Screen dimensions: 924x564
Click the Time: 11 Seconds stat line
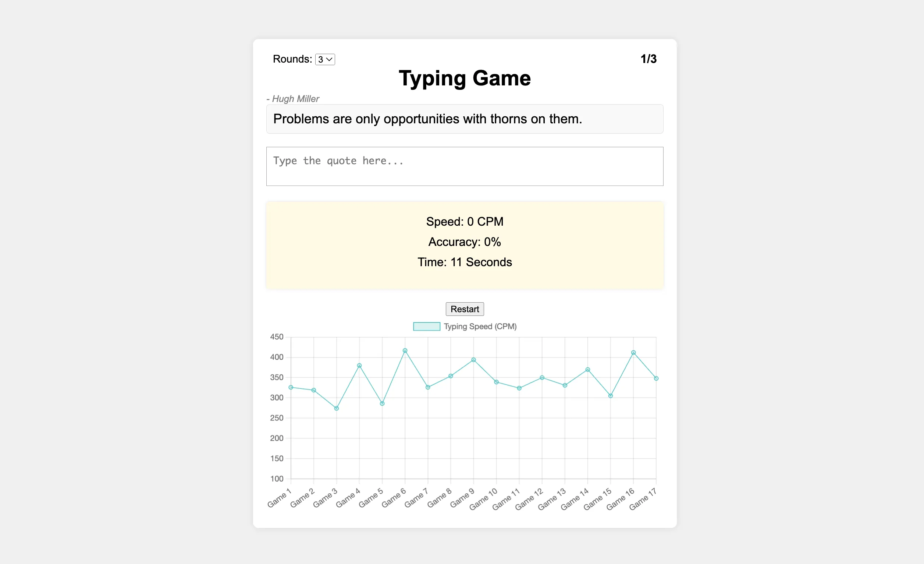[x=464, y=262]
